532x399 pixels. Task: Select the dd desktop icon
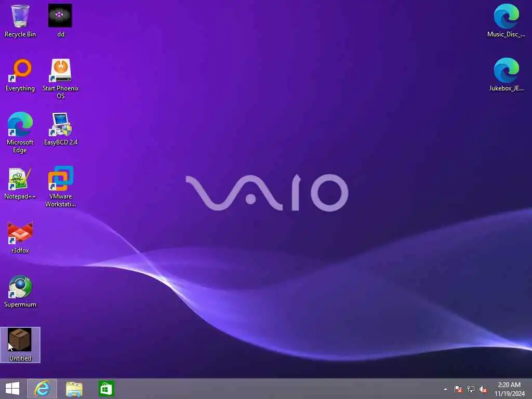click(60, 21)
